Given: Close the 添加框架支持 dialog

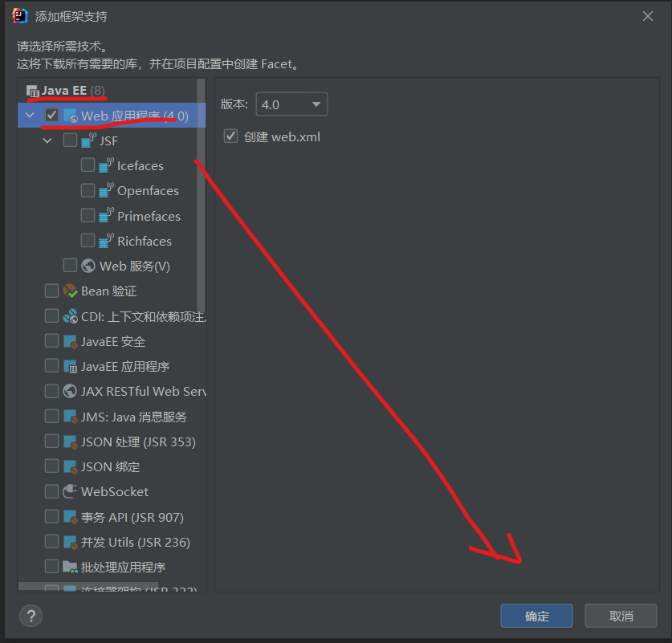Looking at the screenshot, I should point(648,16).
